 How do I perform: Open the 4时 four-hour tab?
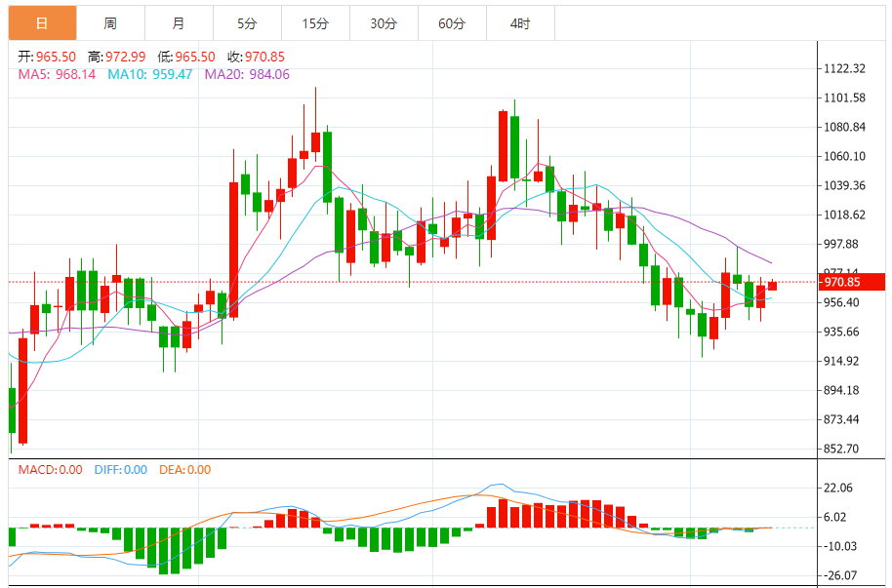(520, 23)
